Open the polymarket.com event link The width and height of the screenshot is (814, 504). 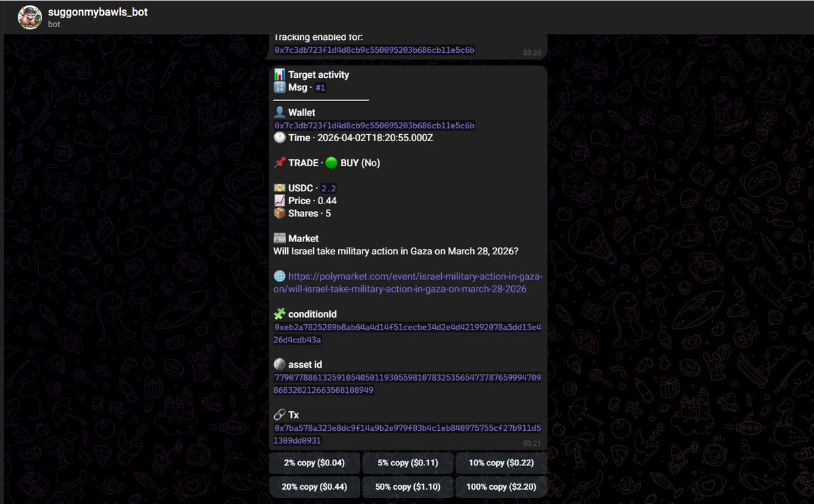coord(408,283)
